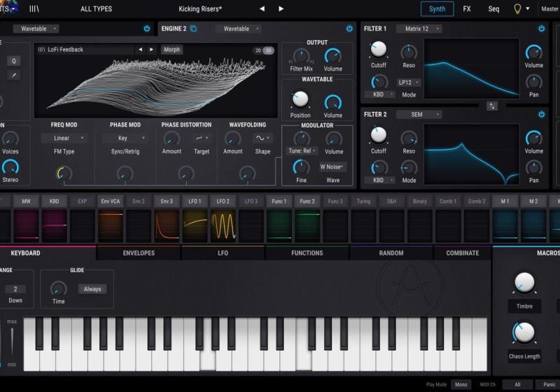Switch to the Envelopes tab
The image size is (560, 392).
click(x=139, y=253)
